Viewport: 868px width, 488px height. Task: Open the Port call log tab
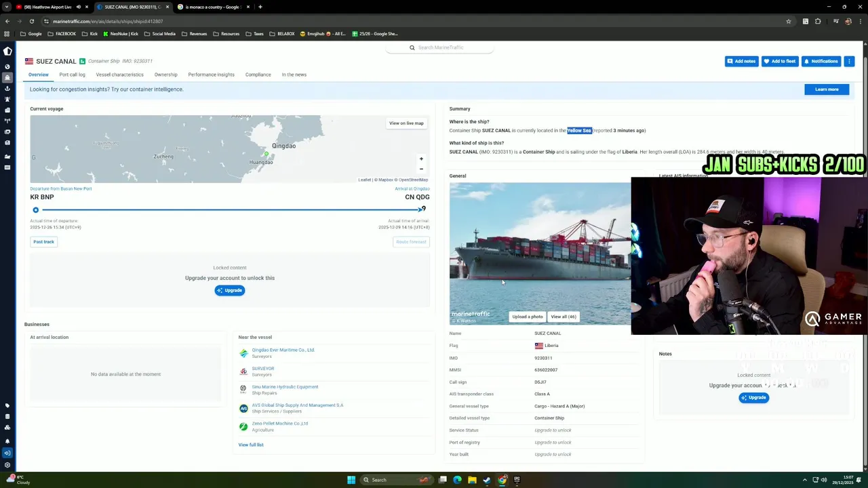[72, 75]
